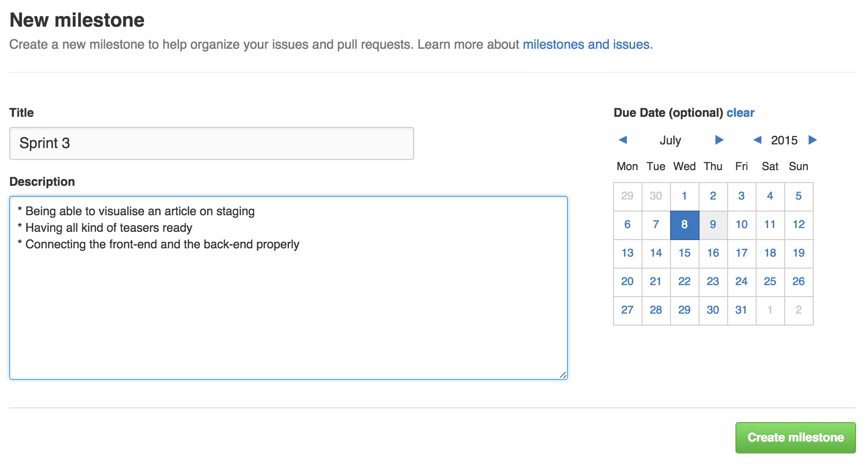
Task: Choose July 22 as due date
Action: (684, 282)
